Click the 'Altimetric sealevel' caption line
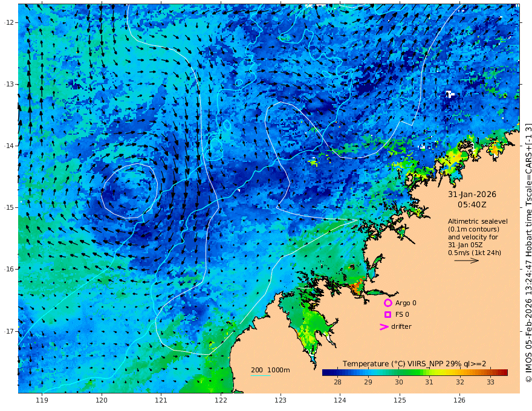This screenshot has height=411, width=532. coord(478,221)
